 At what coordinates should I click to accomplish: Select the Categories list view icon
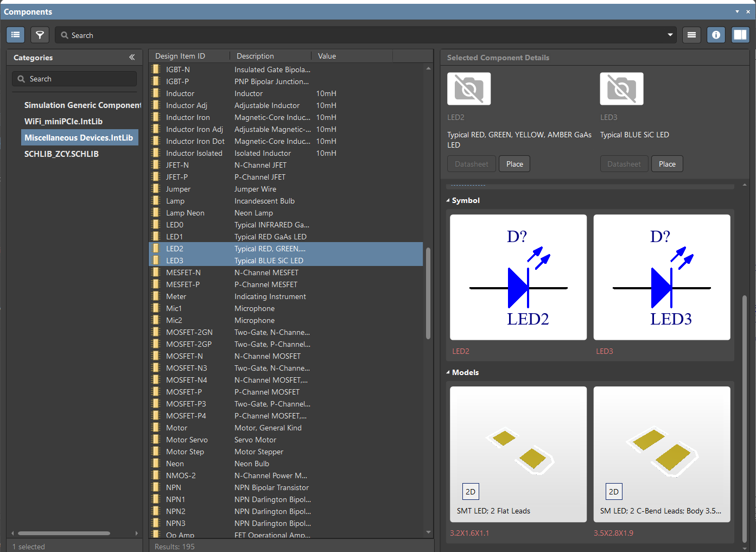[x=15, y=35]
